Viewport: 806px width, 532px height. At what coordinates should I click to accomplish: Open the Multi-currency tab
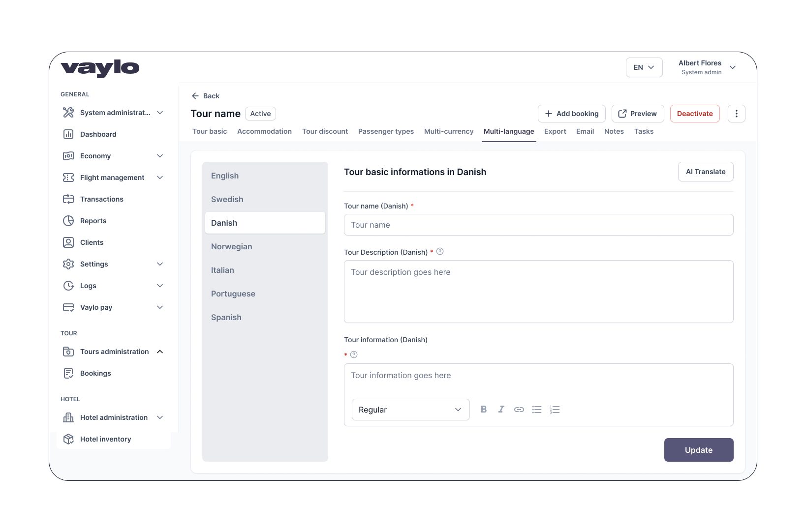[448, 131]
